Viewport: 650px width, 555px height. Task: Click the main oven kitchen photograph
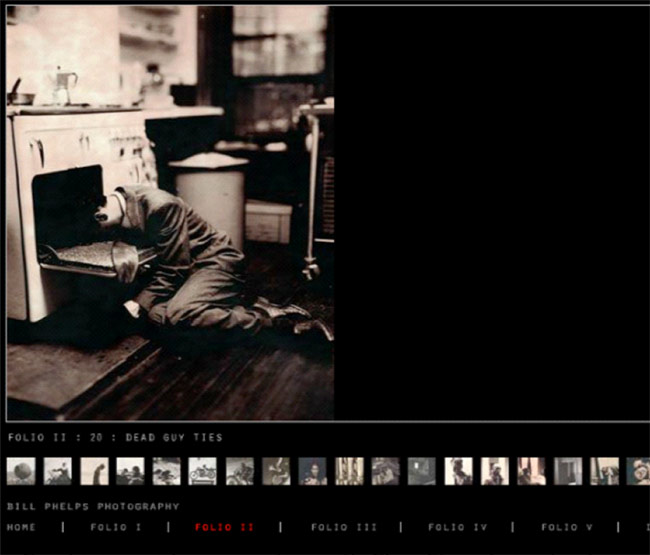(170, 212)
